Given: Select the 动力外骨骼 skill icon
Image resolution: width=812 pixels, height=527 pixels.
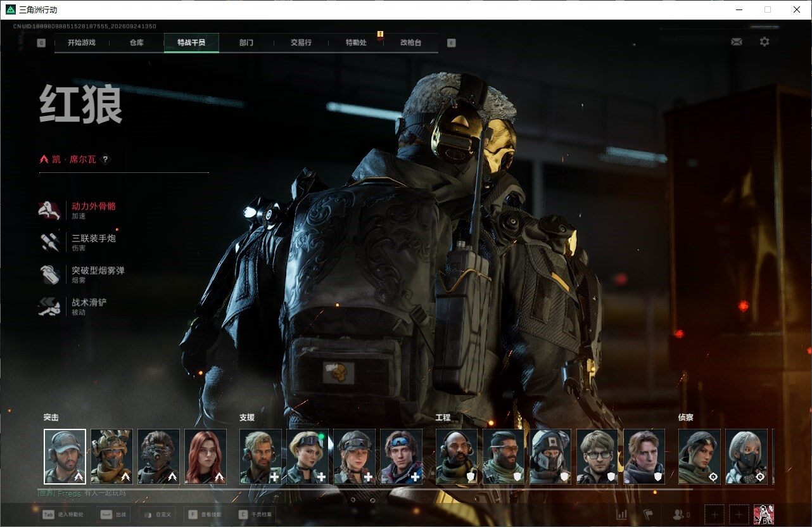Looking at the screenshot, I should [x=50, y=210].
